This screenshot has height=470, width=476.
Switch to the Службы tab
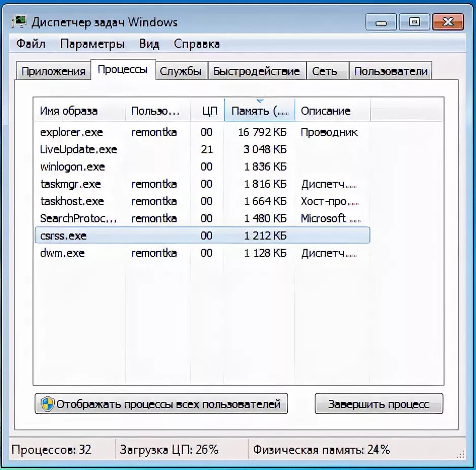point(181,71)
